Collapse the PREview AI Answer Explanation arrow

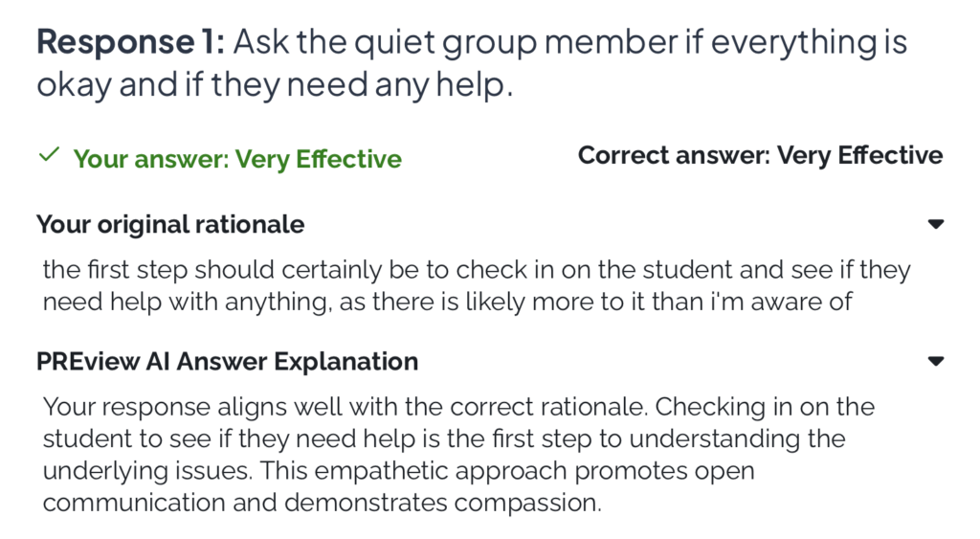(935, 362)
